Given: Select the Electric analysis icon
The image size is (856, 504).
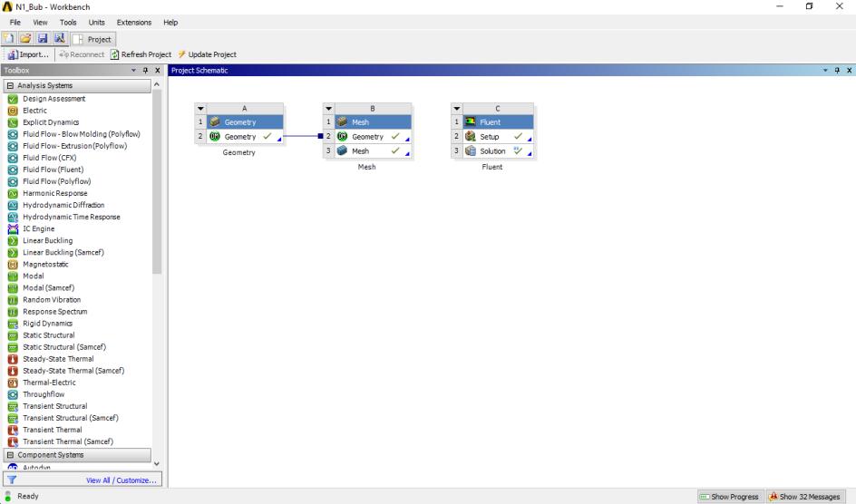Looking at the screenshot, I should pyautogui.click(x=13, y=111).
